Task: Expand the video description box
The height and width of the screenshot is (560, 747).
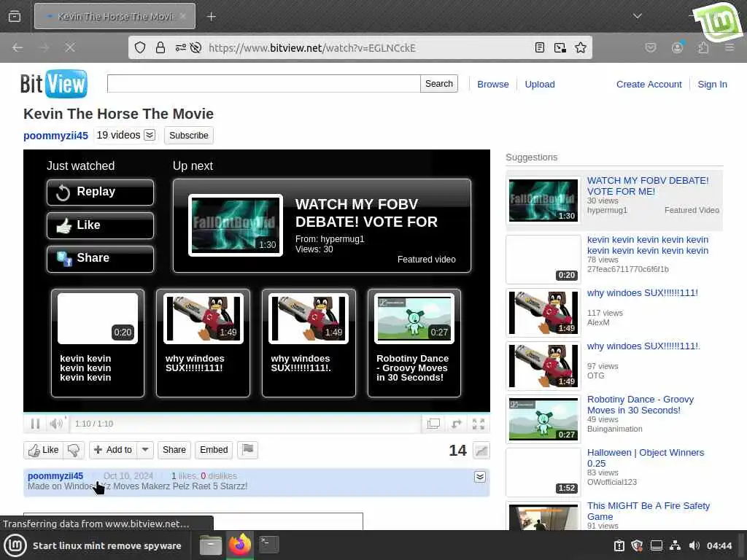Action: point(480,477)
